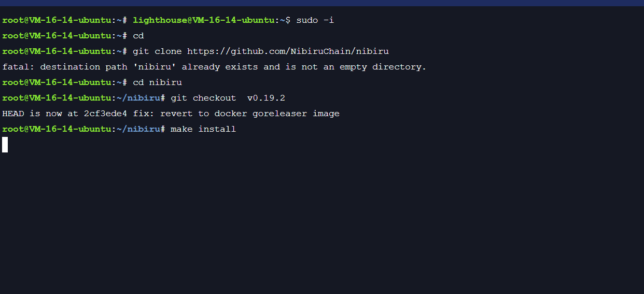Click the dark blue top title bar
Image resolution: width=644 pixels, height=294 pixels.
[x=322, y=3]
